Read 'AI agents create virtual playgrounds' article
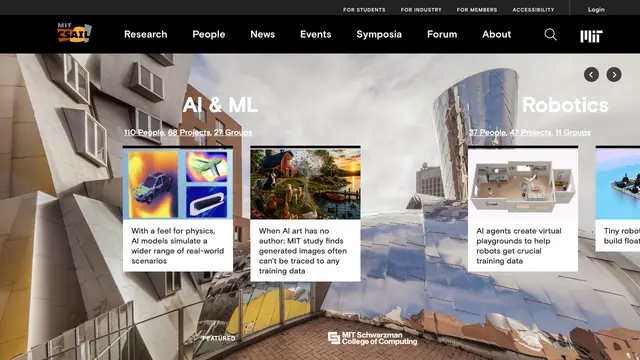This screenshot has height=360, width=640. [x=519, y=246]
